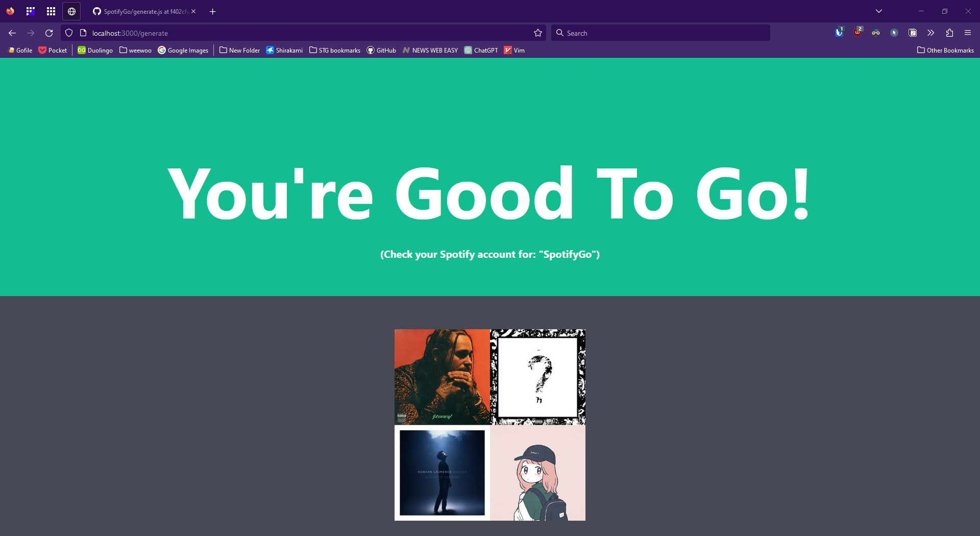This screenshot has width=980, height=536.
Task: Click the cursor-arrow extension icon
Action: [x=894, y=33]
